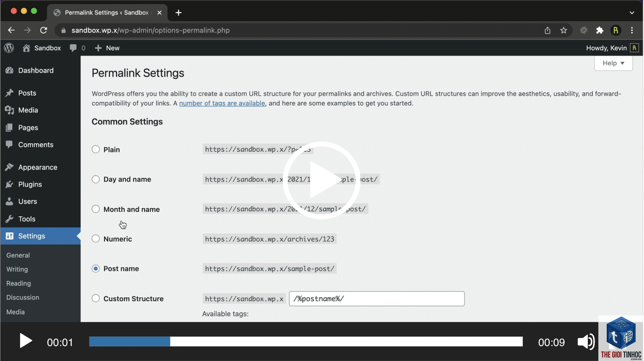Select the Month and name radio button
The width and height of the screenshot is (644, 361).
coord(96,209)
